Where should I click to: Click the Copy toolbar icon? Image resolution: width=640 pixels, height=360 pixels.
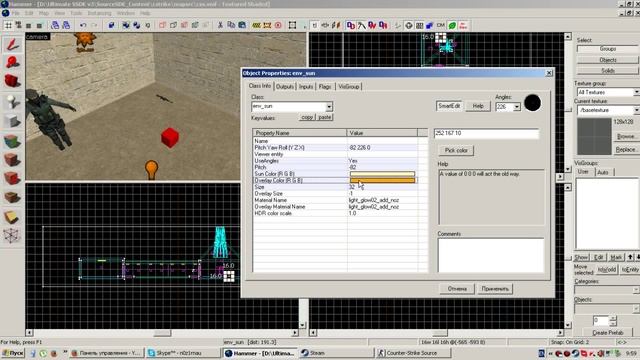click(x=231, y=25)
